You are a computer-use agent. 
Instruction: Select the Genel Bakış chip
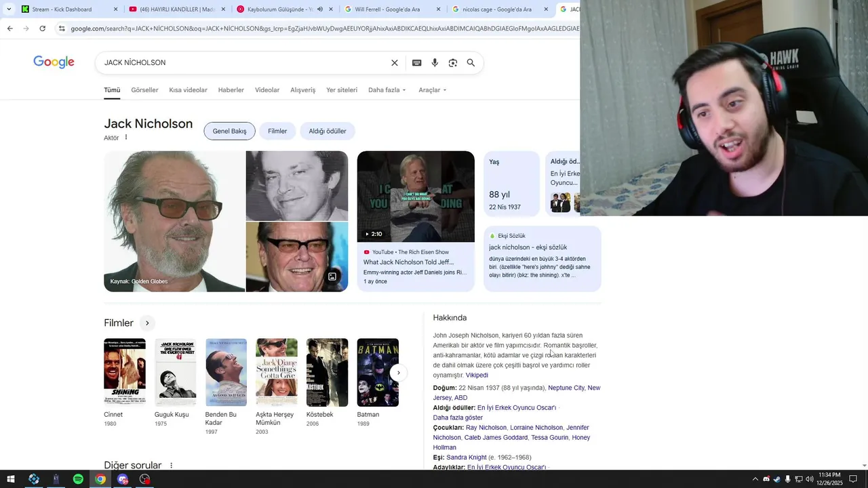230,131
